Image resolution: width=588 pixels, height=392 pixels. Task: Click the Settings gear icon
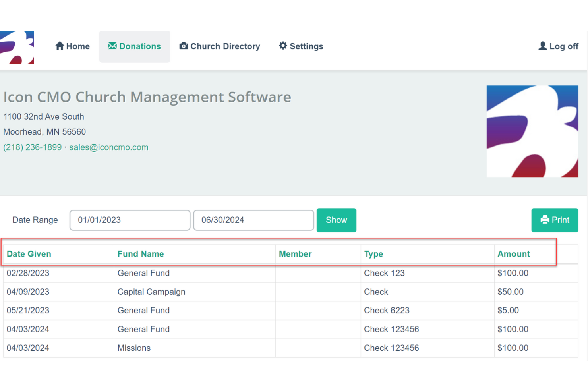point(283,46)
